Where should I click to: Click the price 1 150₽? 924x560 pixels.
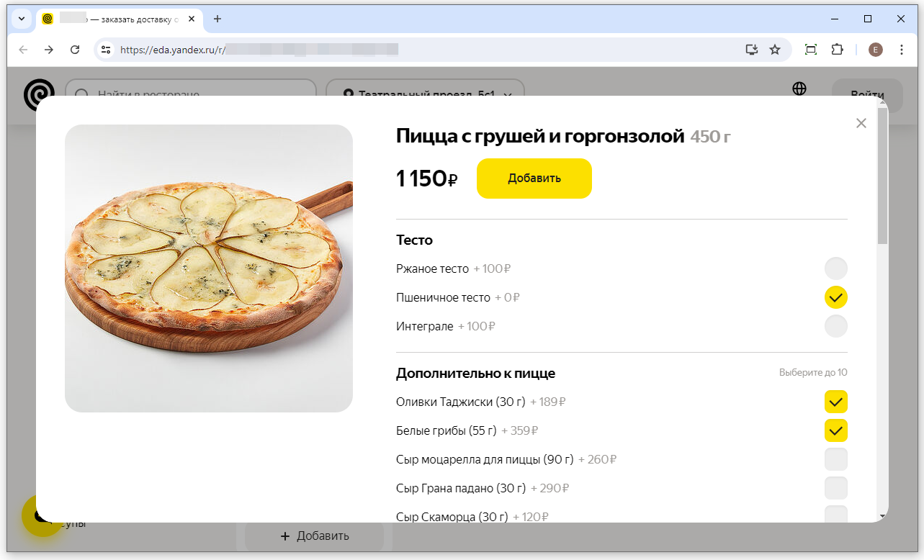pyautogui.click(x=427, y=179)
